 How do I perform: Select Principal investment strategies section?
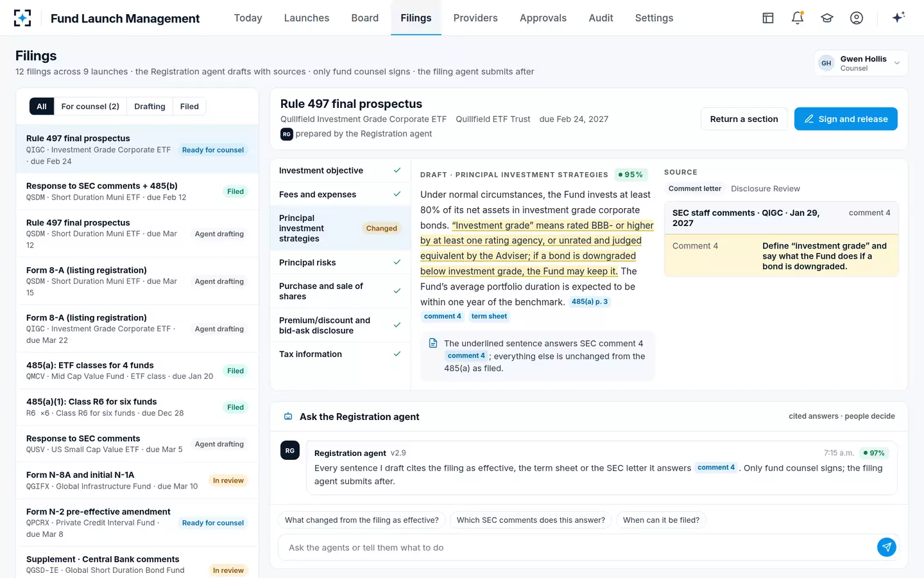[340, 229]
